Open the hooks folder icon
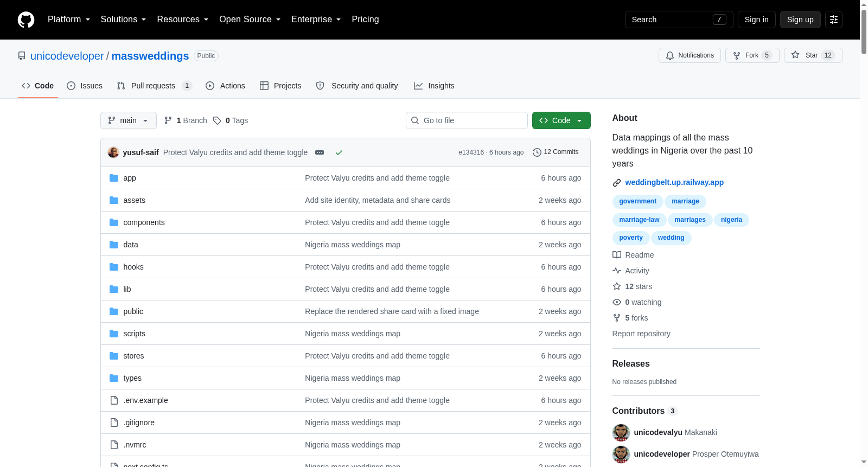Image resolution: width=868 pixels, height=467 pixels. click(114, 267)
